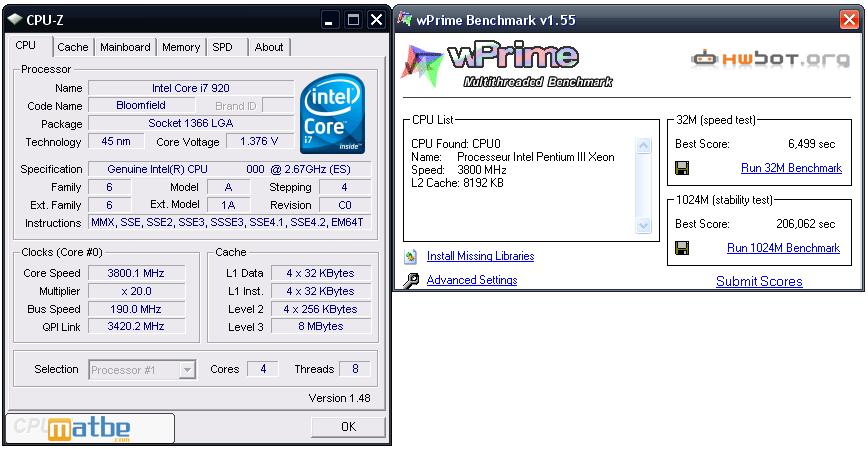Click the Instructions field with MMX, SSE
The image size is (868, 449).
click(230, 223)
